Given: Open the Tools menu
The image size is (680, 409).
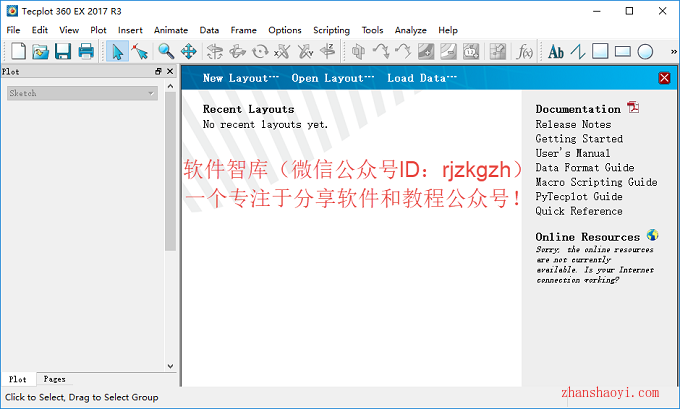Looking at the screenshot, I should 373,30.
